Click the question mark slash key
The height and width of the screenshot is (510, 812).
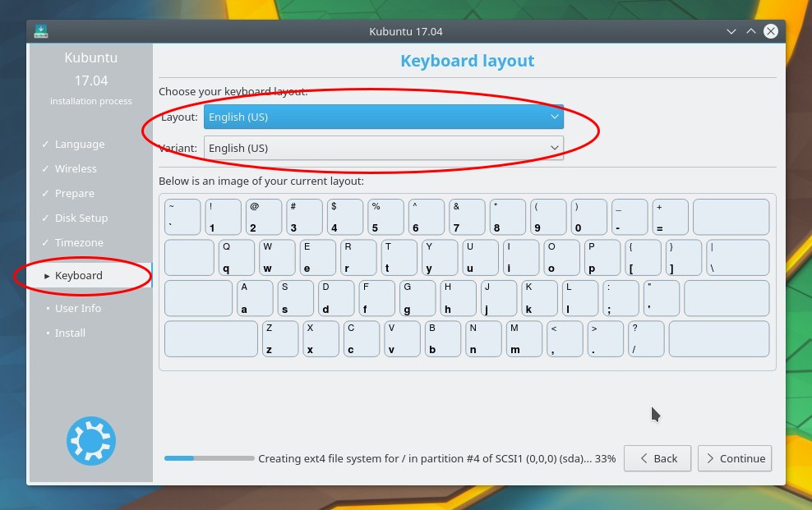[646, 339]
